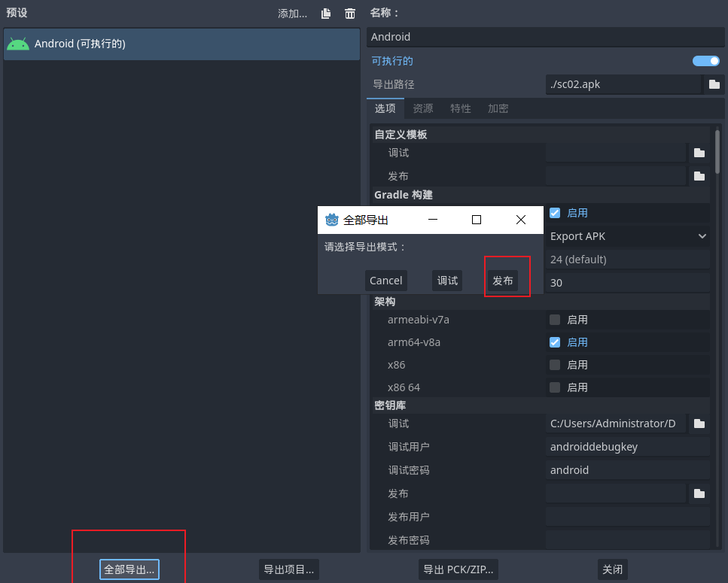
Task: Enable x86 64 architecture checkbox
Action: coord(555,387)
